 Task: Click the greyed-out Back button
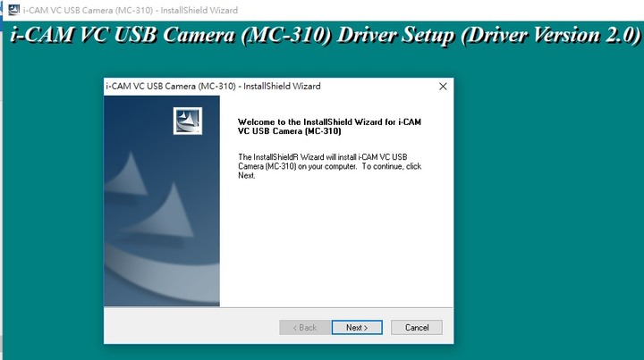click(x=305, y=327)
